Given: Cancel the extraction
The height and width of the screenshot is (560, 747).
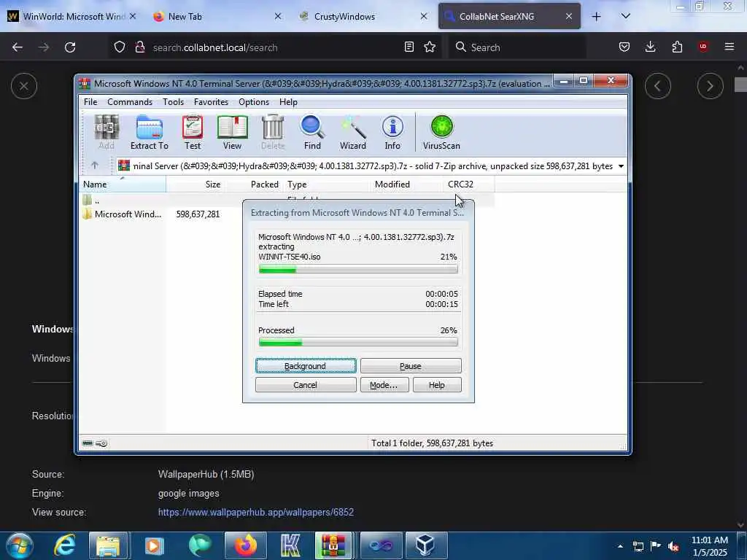Looking at the screenshot, I should (x=306, y=385).
